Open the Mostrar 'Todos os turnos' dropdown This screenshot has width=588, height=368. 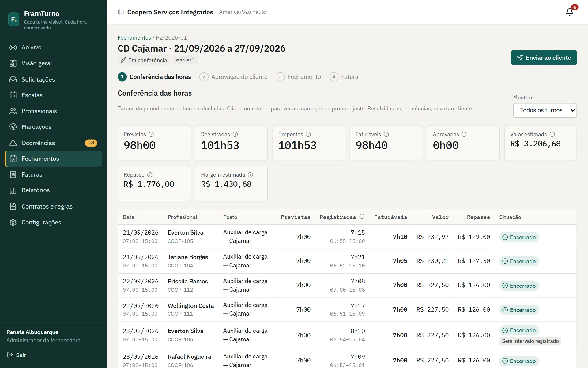(x=545, y=110)
